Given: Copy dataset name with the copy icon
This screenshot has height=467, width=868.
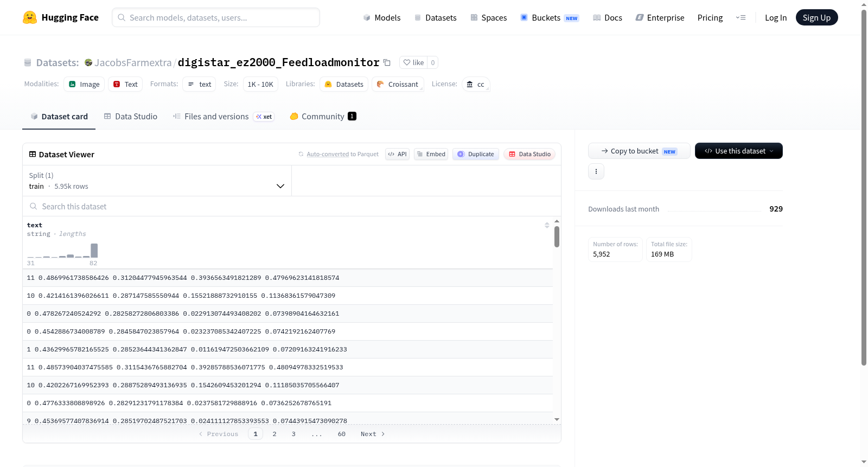Looking at the screenshot, I should click(387, 62).
